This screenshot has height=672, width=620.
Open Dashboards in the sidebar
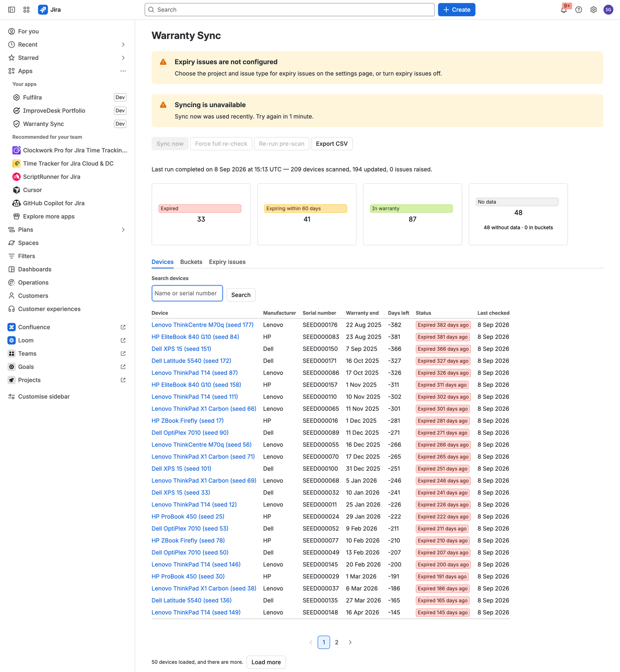point(67,269)
